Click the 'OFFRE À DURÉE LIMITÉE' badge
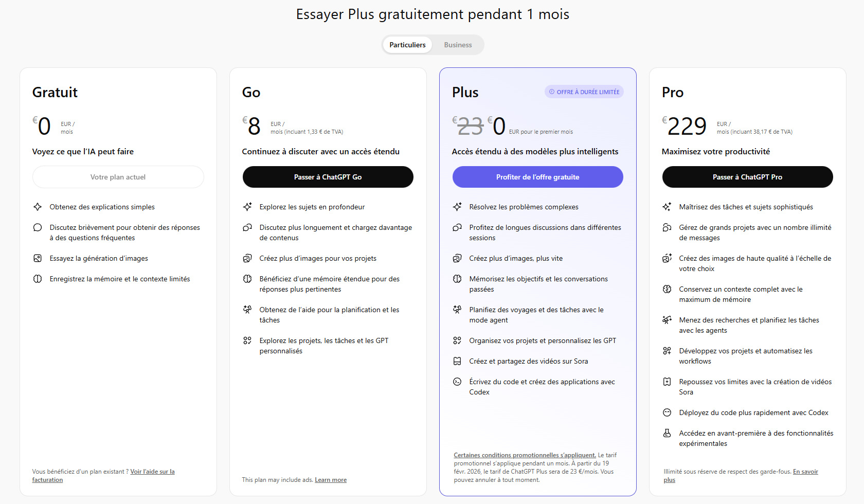 584,91
